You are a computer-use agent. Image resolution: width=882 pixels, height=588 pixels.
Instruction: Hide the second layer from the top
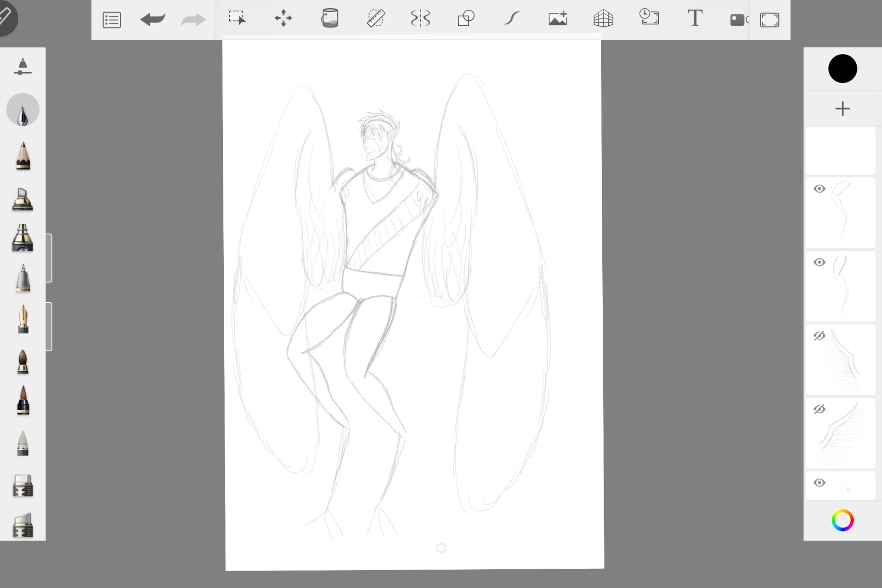point(820,189)
